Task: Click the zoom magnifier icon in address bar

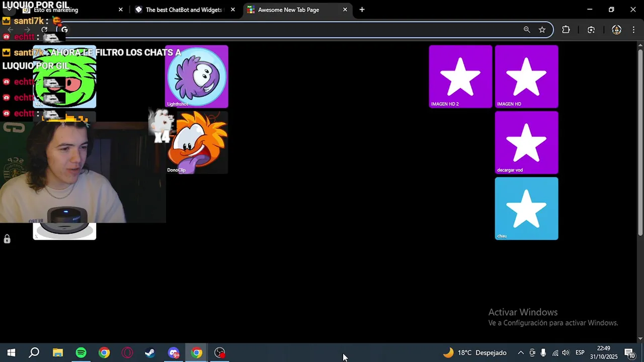Action: tap(527, 30)
